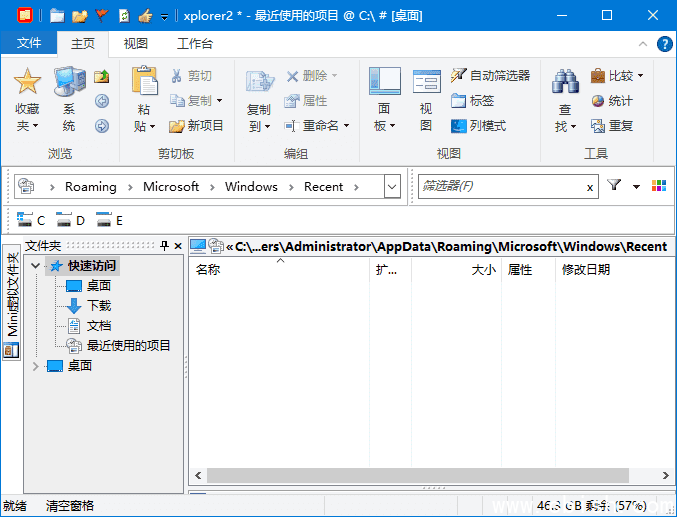Open the address bar dropdown arrow
The image size is (677, 517).
pyautogui.click(x=392, y=187)
